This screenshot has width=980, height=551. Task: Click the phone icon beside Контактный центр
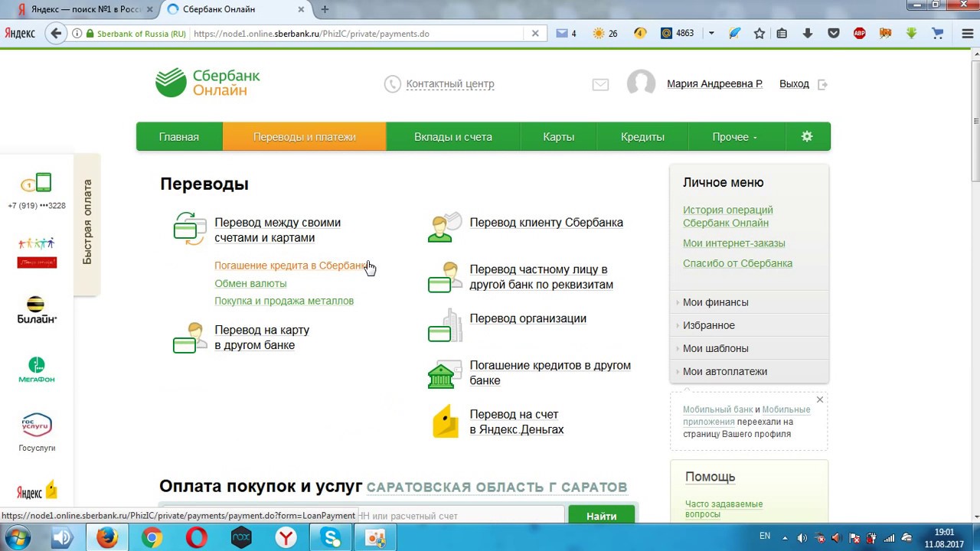pyautogui.click(x=392, y=84)
